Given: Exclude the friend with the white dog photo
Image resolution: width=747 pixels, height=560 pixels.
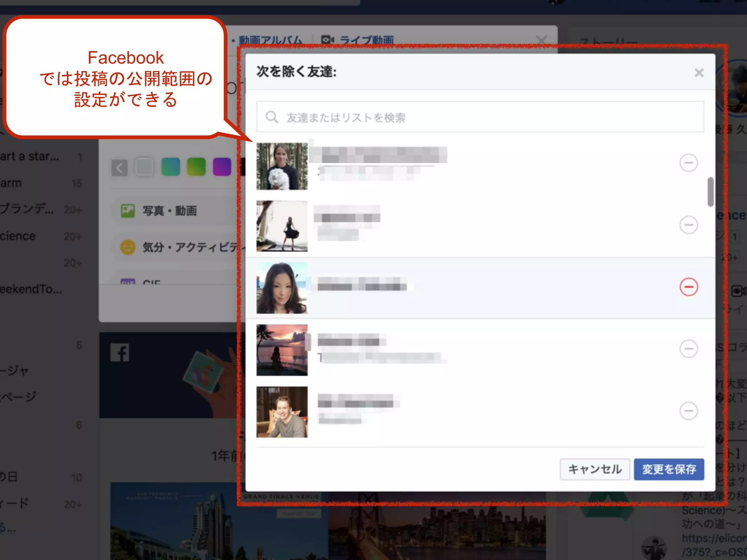Looking at the screenshot, I should coord(689,163).
